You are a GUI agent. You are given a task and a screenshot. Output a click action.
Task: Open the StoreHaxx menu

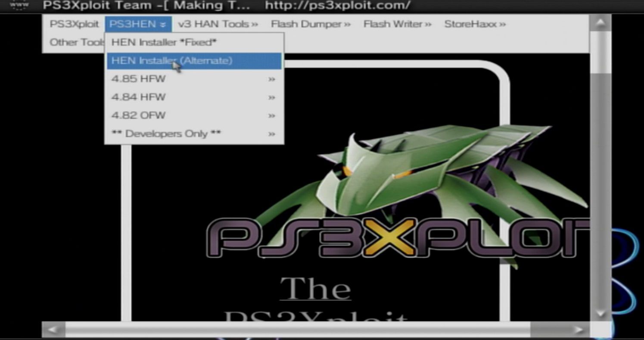click(x=475, y=24)
